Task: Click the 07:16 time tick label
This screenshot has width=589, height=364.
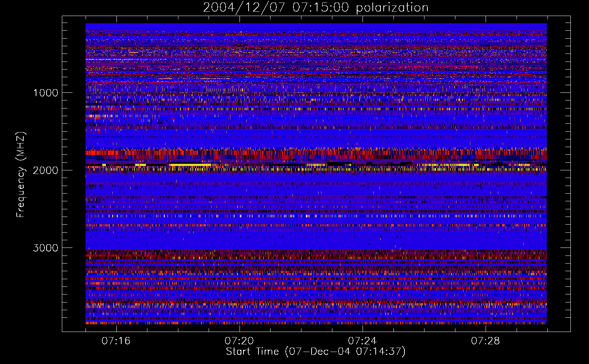Action: (116, 341)
